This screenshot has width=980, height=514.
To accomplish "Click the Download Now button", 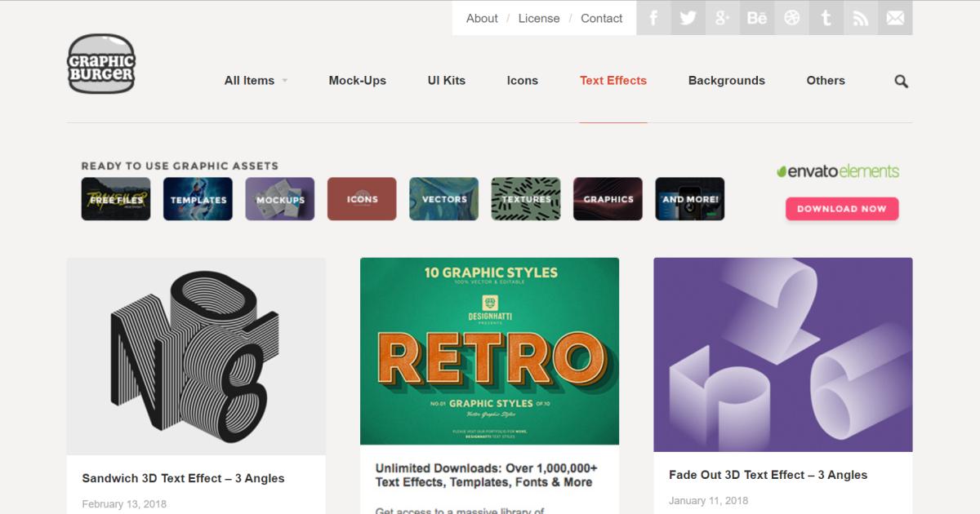I will (x=842, y=209).
